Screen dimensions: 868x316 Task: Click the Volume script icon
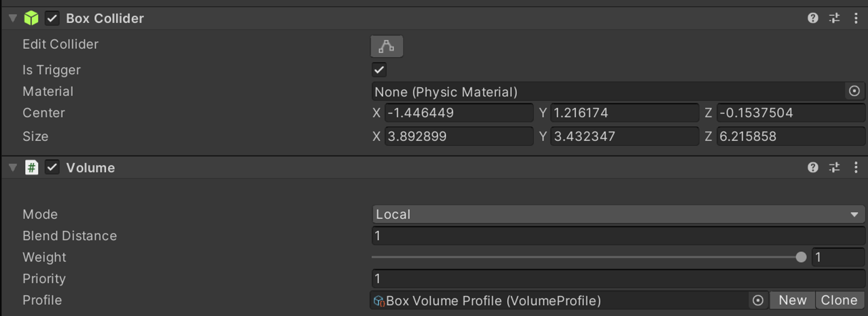[31, 167]
